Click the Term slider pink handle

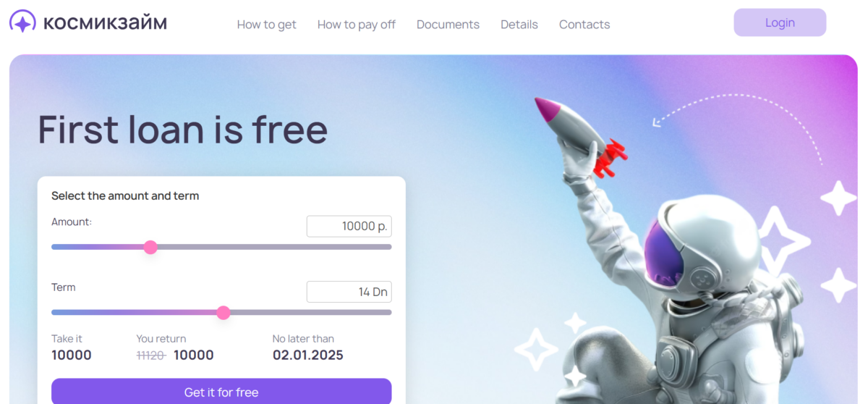coord(224,313)
